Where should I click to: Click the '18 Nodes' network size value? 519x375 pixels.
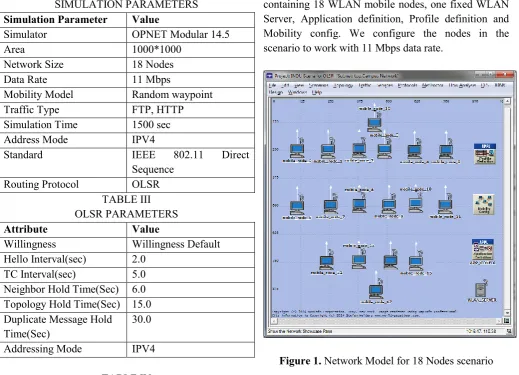pos(153,64)
